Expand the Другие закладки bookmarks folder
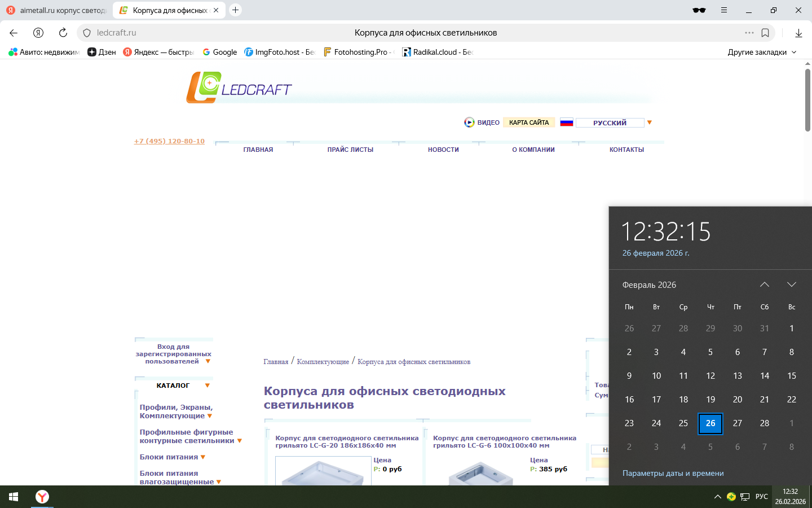This screenshot has height=508, width=812. 762,52
